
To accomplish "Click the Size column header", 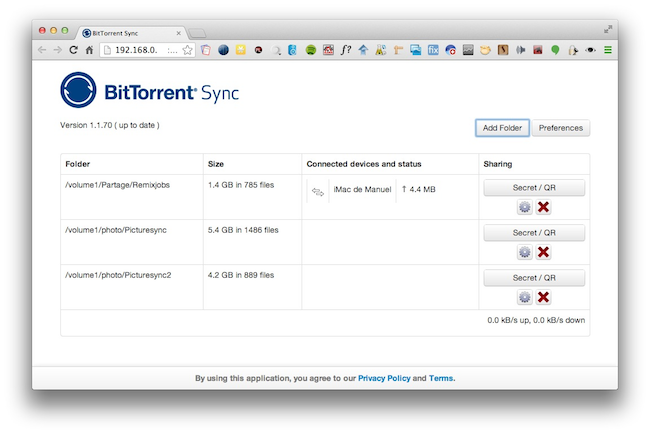I will pos(216,164).
